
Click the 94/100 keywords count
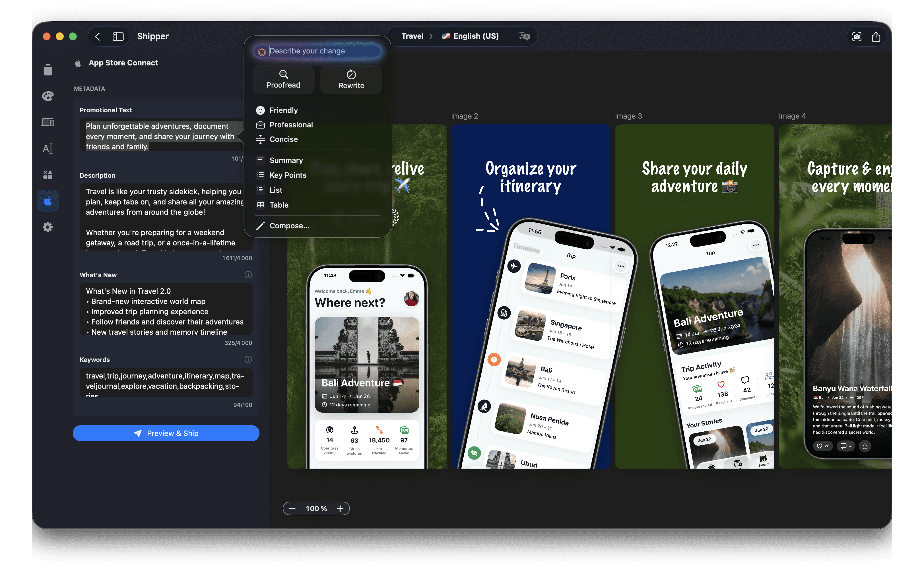point(243,404)
